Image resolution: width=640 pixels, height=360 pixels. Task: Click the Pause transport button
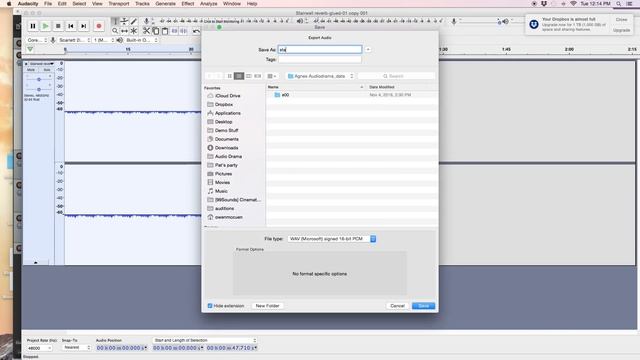[33, 26]
